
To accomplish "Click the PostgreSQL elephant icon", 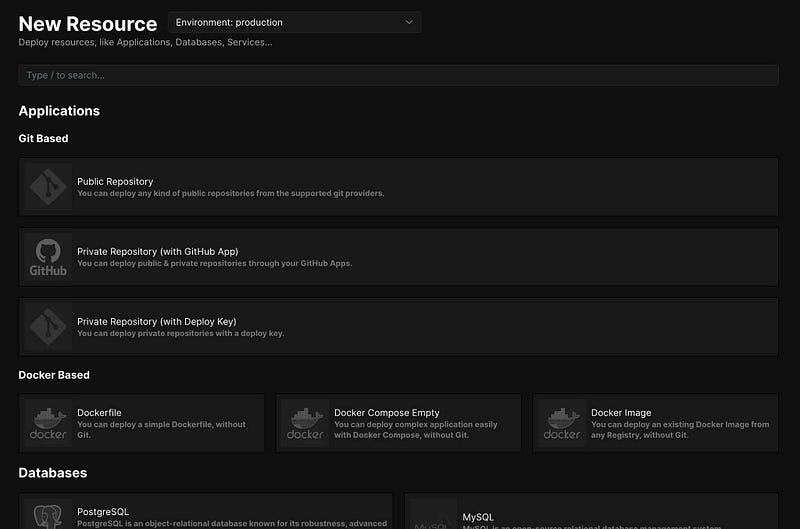I will click(48, 516).
